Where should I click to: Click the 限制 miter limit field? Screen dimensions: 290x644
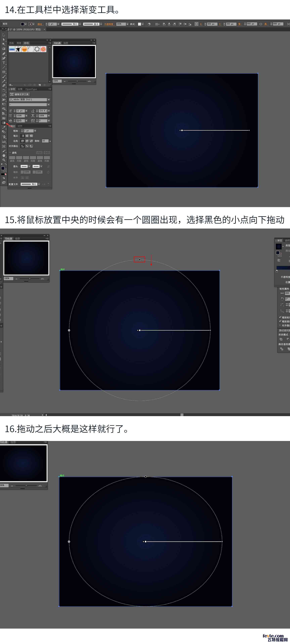tap(45, 141)
